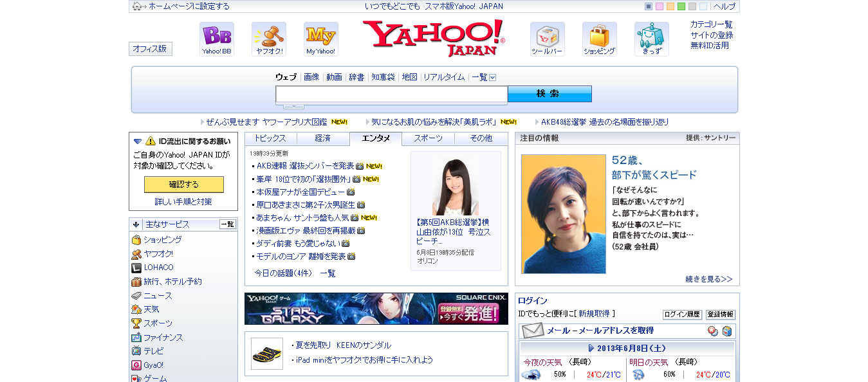Screen dimensions: 868x382
Task: Click the スポーツ trophy icon
Action: tap(136, 323)
